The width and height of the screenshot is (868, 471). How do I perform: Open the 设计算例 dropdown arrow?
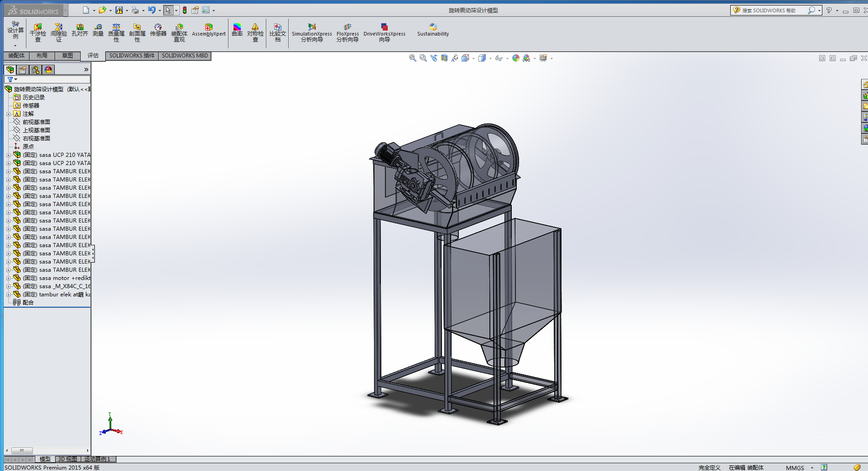pyautogui.click(x=15, y=46)
